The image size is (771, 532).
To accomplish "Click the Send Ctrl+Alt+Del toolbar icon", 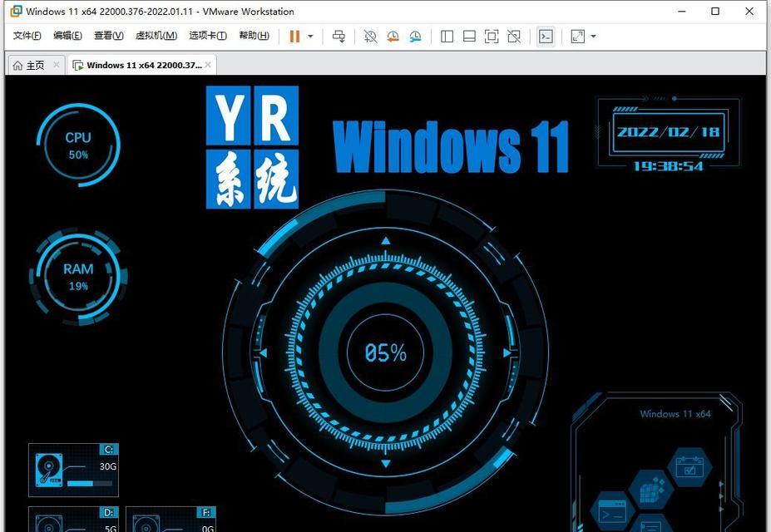I will point(339,37).
